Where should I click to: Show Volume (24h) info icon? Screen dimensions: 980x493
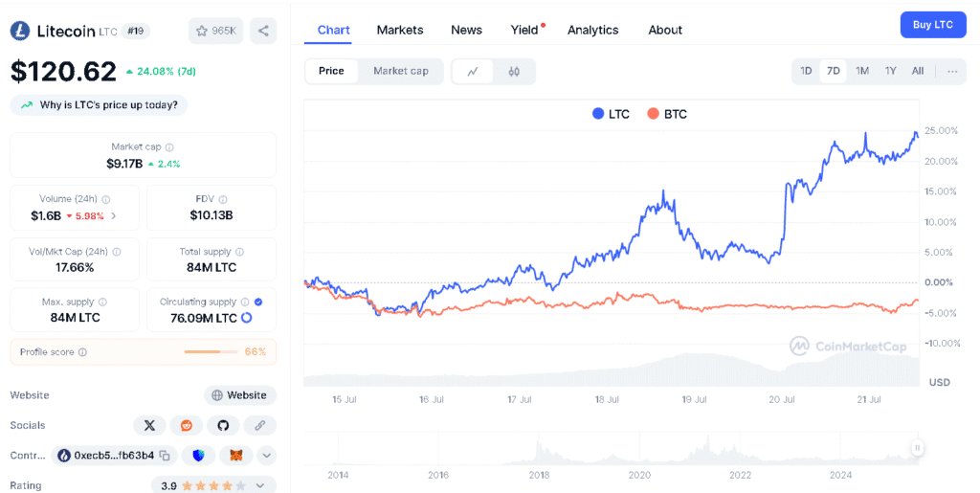click(105, 199)
